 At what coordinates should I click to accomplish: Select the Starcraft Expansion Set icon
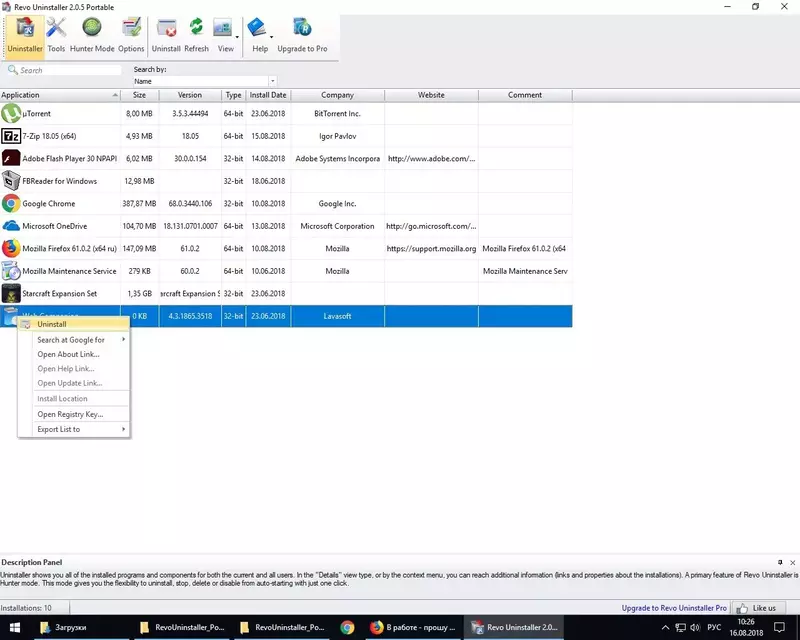pos(11,293)
